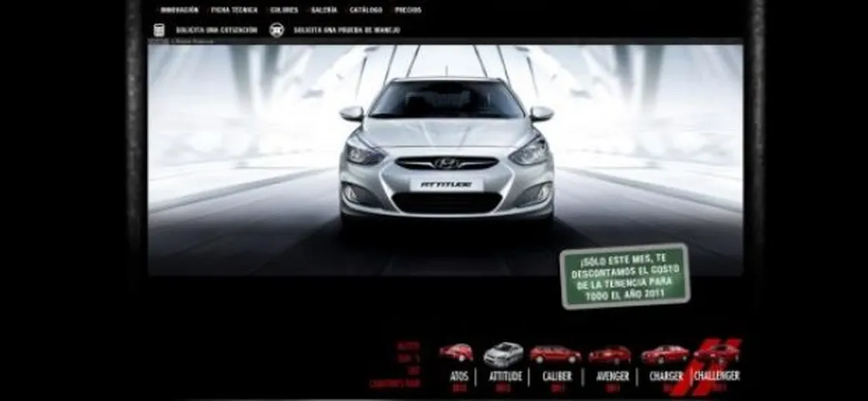
Task: Open the Galería menu item
Action: coord(324,10)
